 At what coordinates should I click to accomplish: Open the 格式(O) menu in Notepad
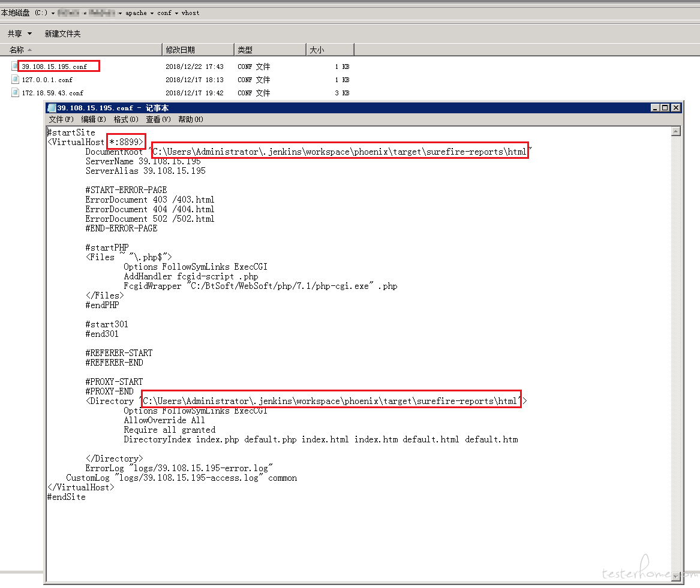point(126,119)
